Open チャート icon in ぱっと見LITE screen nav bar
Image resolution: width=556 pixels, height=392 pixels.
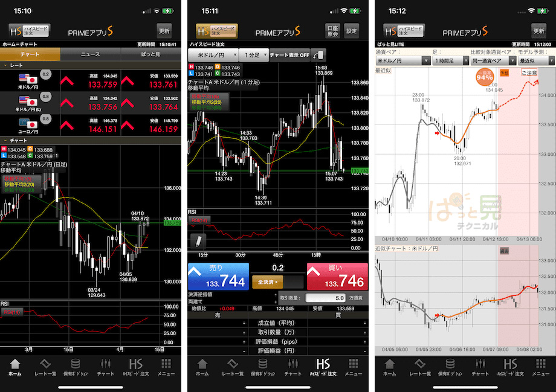(480, 367)
